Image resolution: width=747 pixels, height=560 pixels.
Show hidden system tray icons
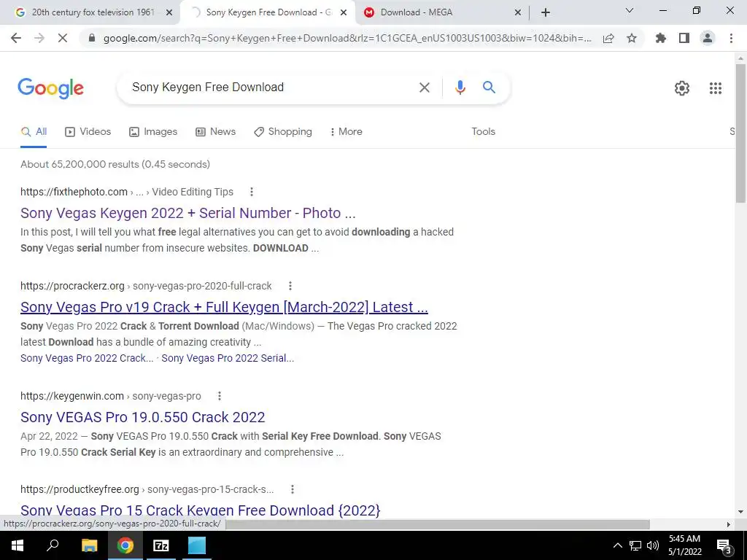pyautogui.click(x=617, y=545)
